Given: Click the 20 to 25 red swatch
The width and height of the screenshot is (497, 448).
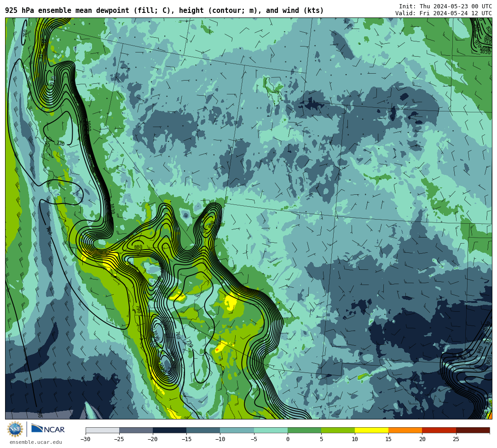Looking at the screenshot, I should click(x=439, y=430).
